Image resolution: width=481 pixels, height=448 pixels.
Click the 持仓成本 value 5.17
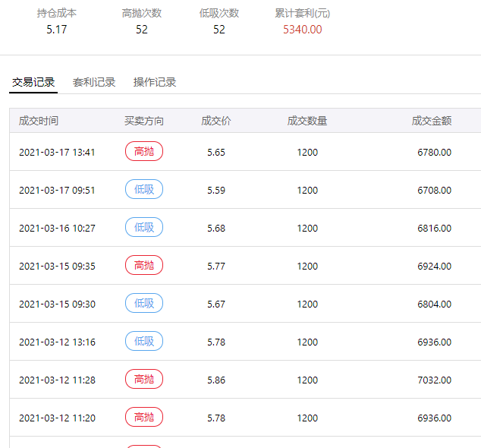[57, 30]
